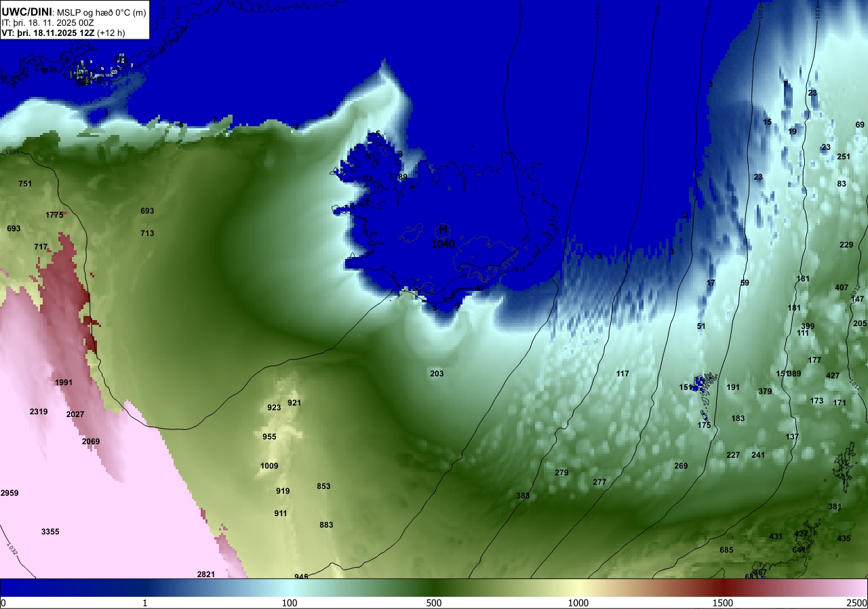
Task: Click the 'H' high pressure marker over Iceland
Action: pos(443,230)
